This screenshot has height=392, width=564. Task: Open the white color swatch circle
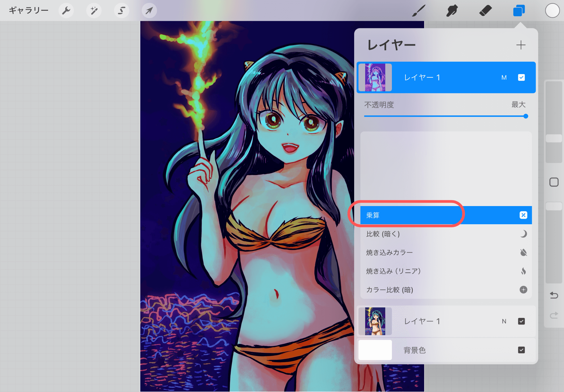(x=552, y=11)
